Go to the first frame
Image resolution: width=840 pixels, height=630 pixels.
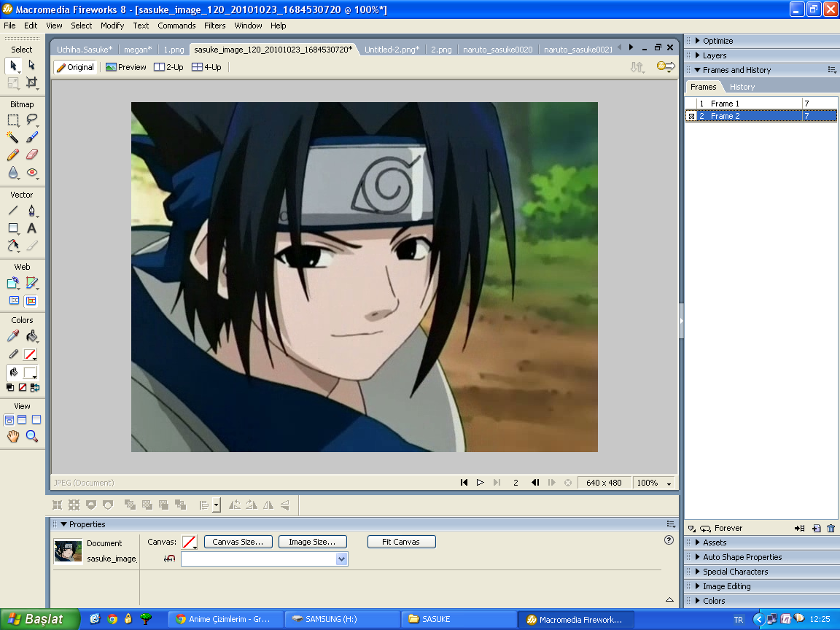464,483
